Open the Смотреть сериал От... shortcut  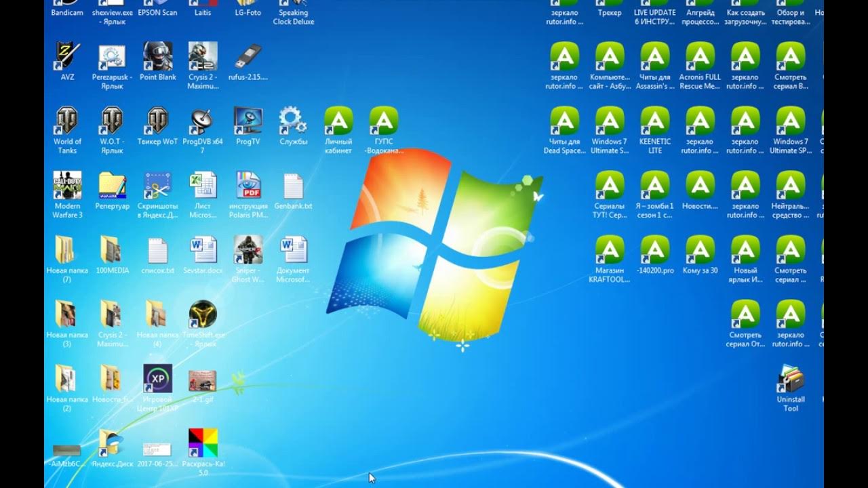745,314
